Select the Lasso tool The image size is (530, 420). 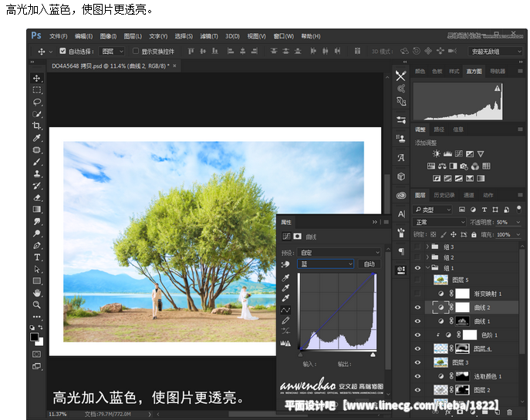pyautogui.click(x=36, y=102)
